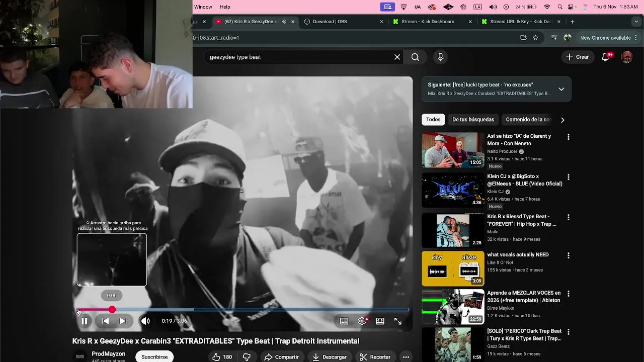Open options for PERICO Dark Trap Beat video
Viewport: 644px width, 362px height.
[x=569, y=332]
